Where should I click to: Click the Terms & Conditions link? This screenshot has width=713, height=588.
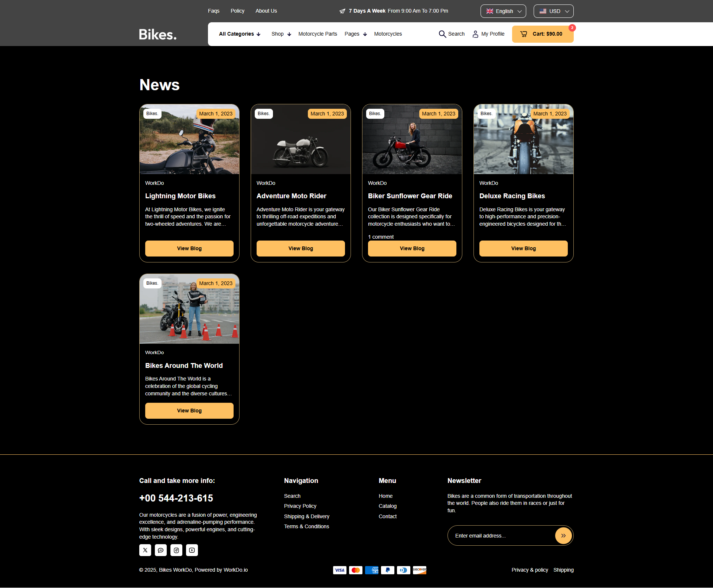click(x=306, y=526)
